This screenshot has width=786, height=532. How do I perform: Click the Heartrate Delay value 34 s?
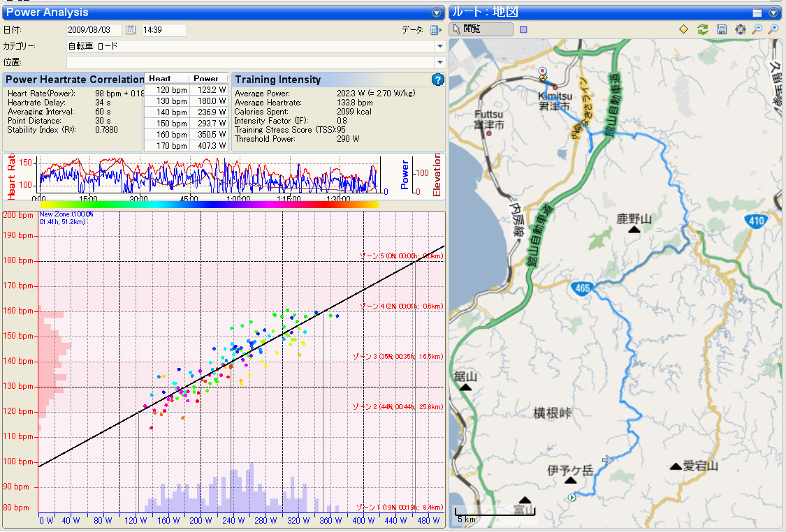[103, 103]
